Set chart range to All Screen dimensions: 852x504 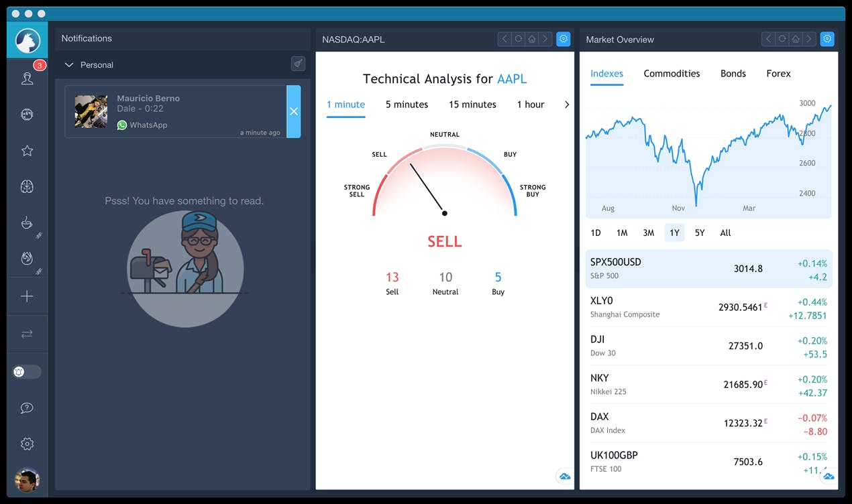[x=725, y=233]
